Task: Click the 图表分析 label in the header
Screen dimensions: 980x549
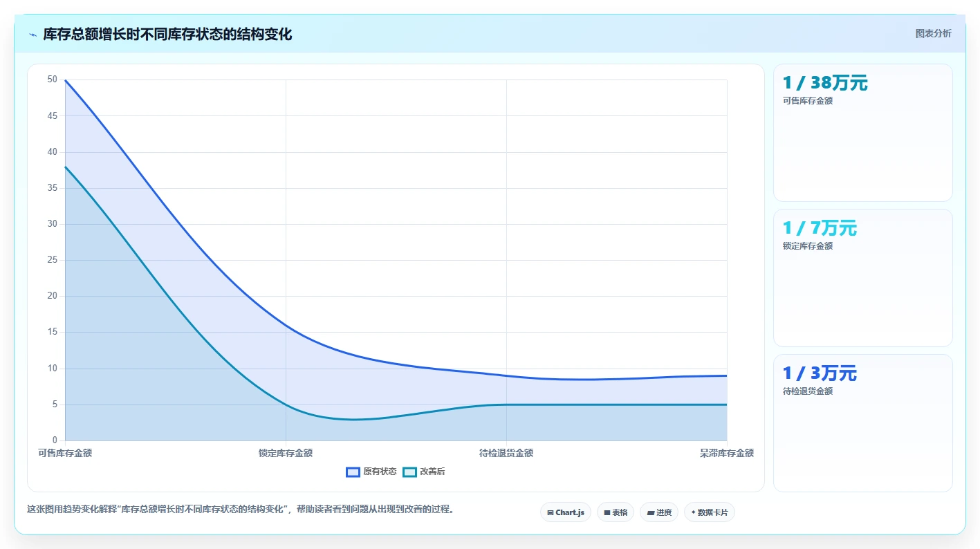Action: (x=933, y=33)
